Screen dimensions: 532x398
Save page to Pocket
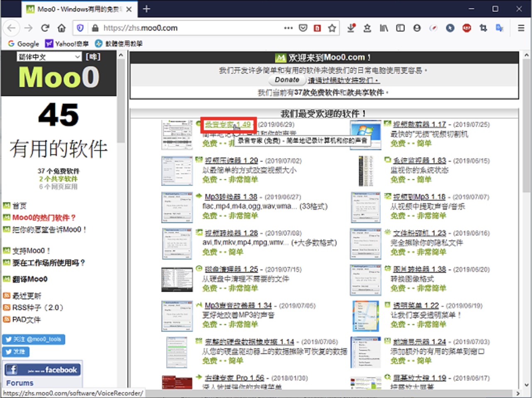303,28
